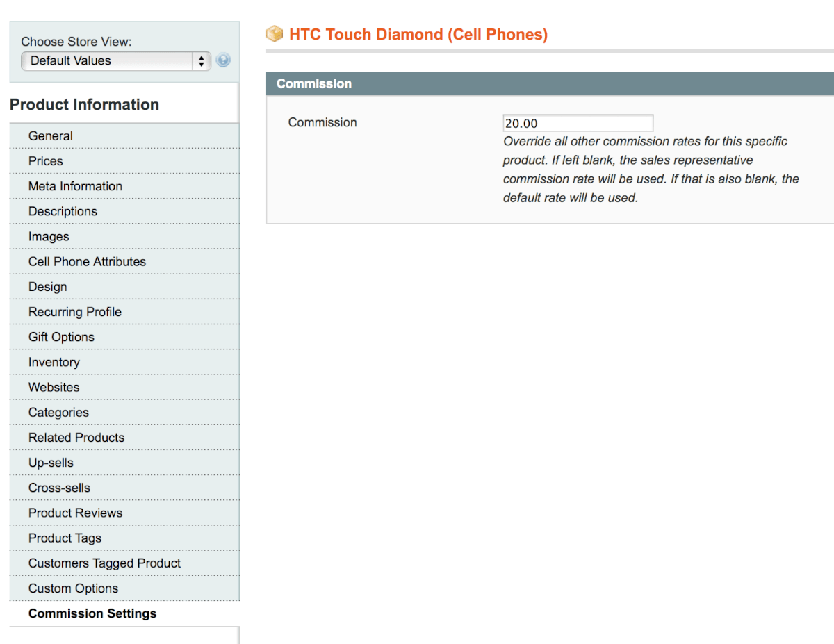Click the Commission rate input field

(578, 123)
